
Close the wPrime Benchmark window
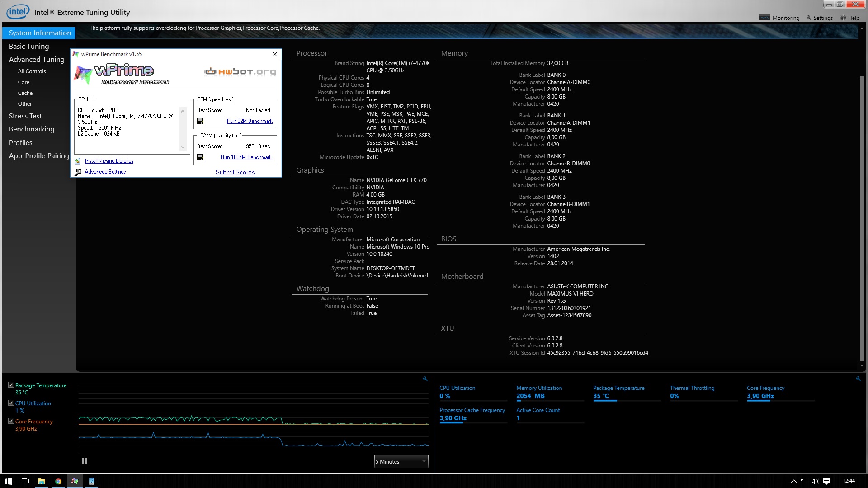pos(275,54)
